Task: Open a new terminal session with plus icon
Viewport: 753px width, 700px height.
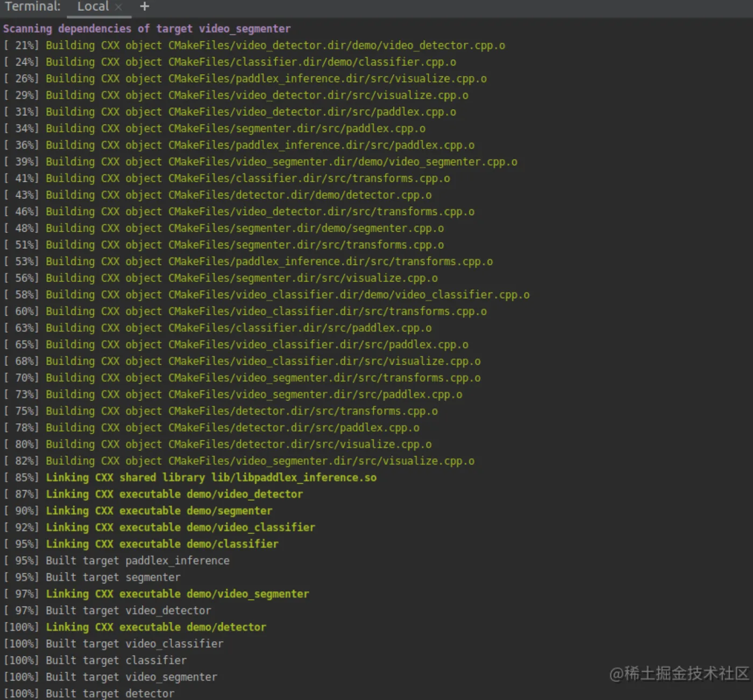Action: click(144, 6)
